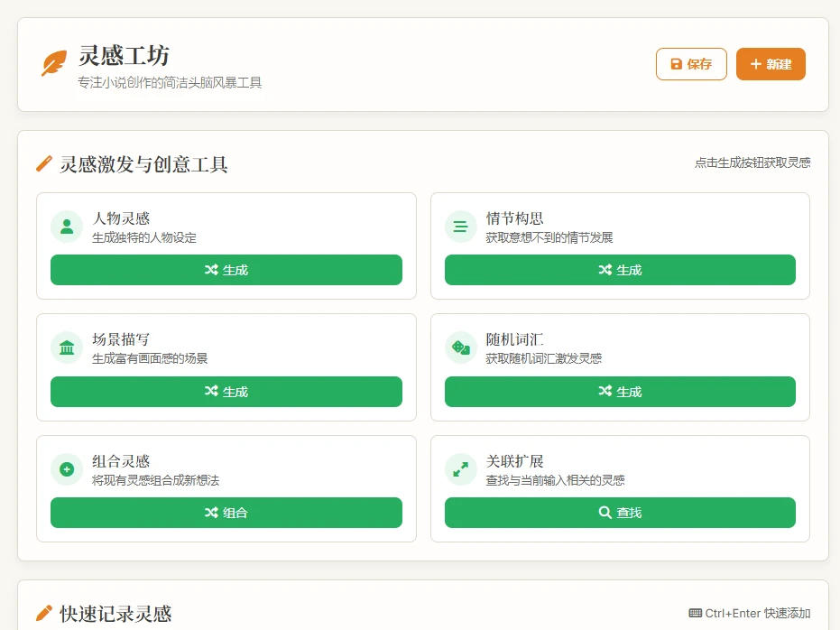Click 生成 under 情节构思
840x630 pixels.
pos(620,269)
